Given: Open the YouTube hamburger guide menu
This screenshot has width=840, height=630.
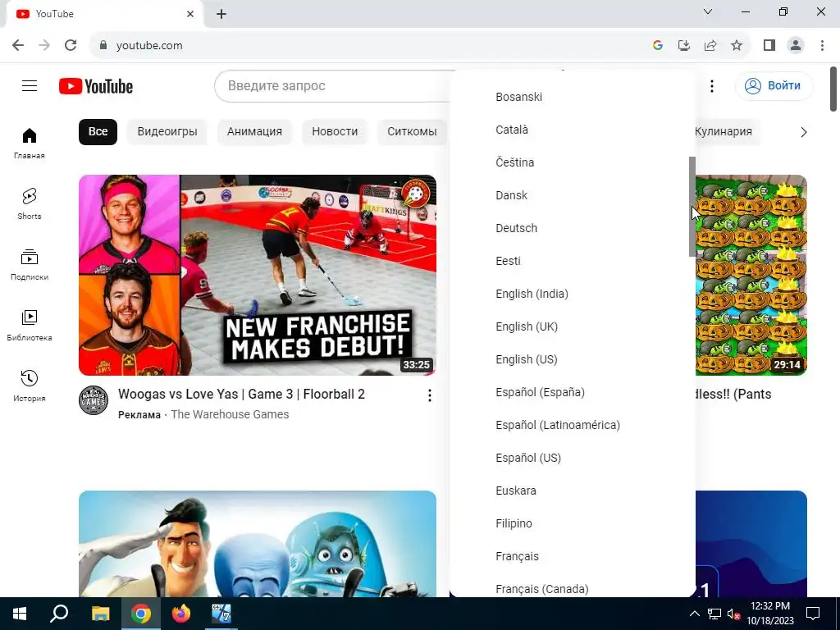Looking at the screenshot, I should point(30,85).
